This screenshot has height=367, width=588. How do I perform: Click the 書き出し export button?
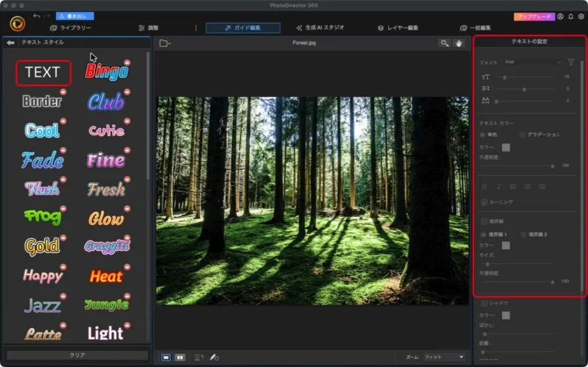(x=75, y=16)
